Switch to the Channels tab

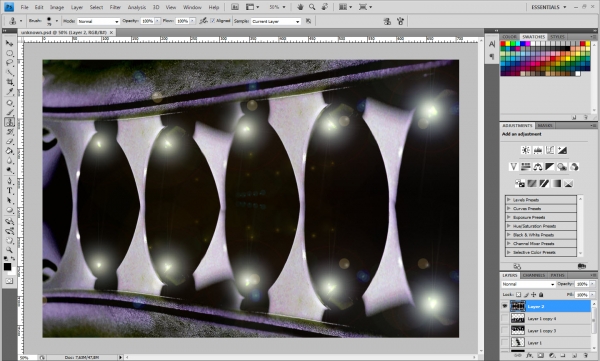coord(533,275)
